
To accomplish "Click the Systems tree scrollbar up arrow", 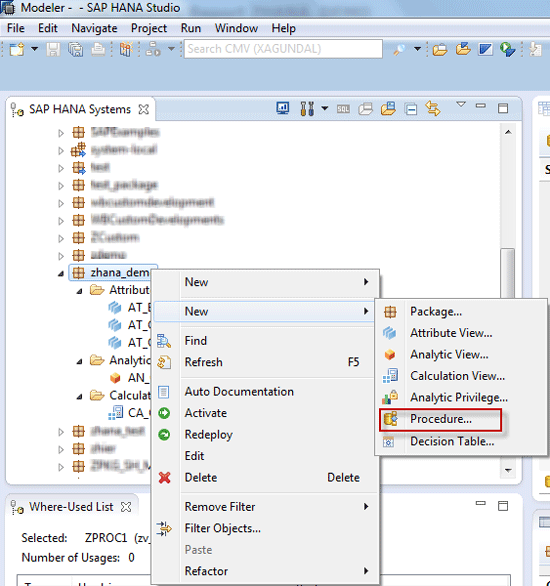I will [508, 132].
